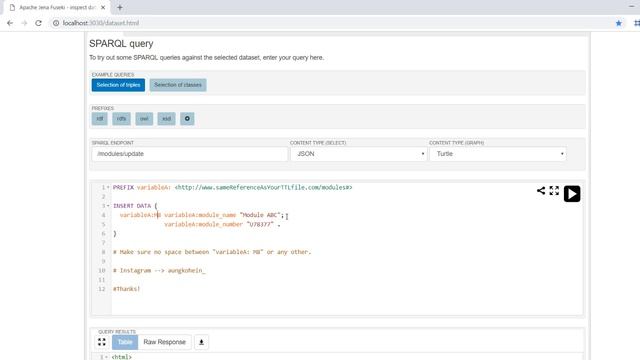Viewport: 640px width, 360px height.
Task: Click the "Make sure no space" comment
Action: tap(212, 252)
